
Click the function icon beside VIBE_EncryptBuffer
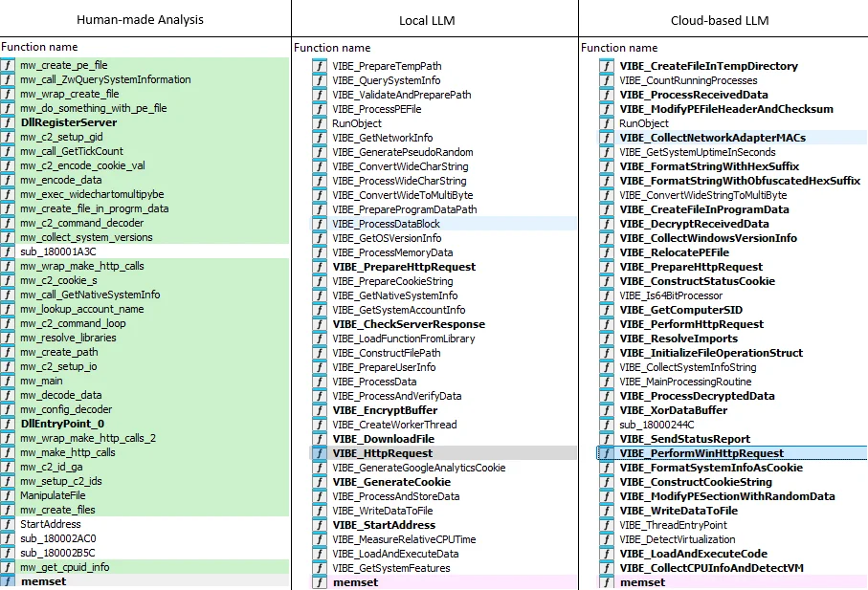320,410
